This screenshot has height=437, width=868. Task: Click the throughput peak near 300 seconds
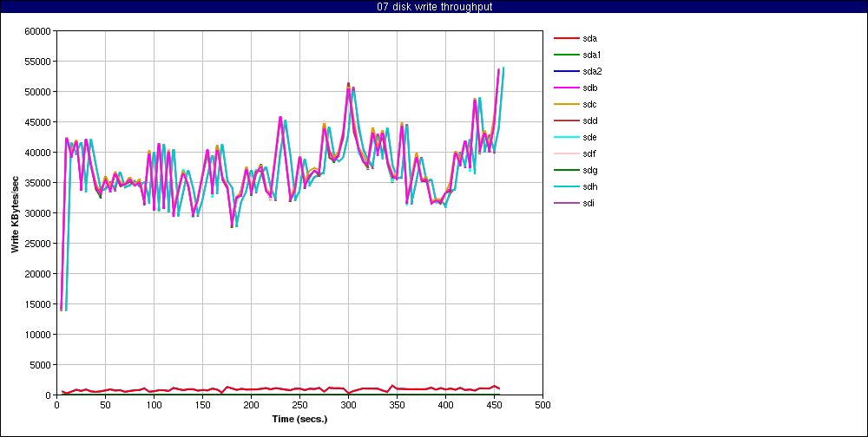348,85
